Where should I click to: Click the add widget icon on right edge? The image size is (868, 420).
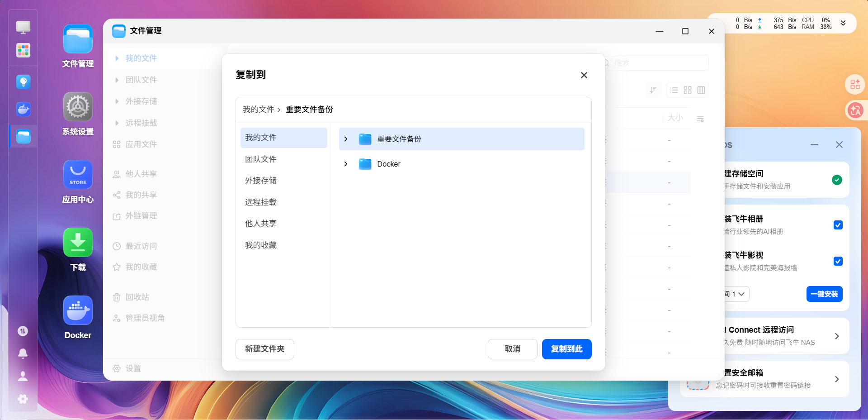[x=855, y=84]
